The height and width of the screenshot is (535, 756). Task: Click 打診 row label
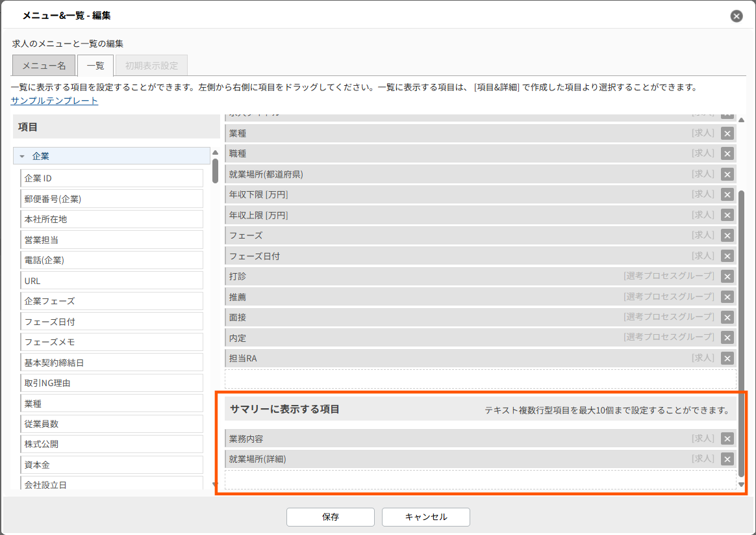pyautogui.click(x=238, y=276)
